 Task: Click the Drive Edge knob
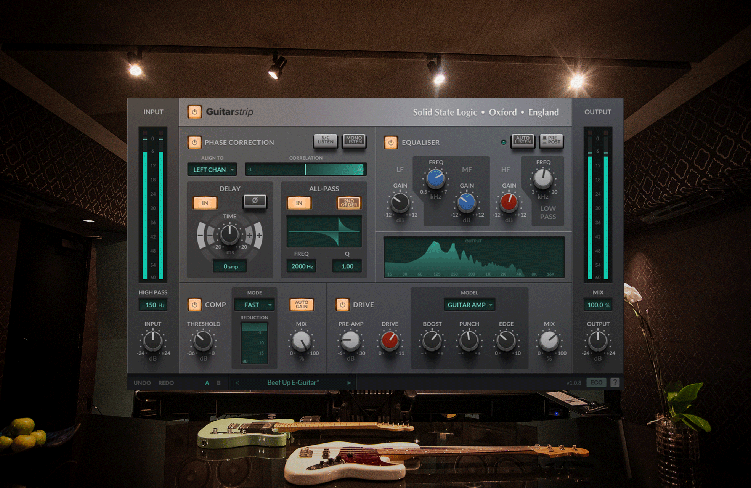pyautogui.click(x=506, y=341)
